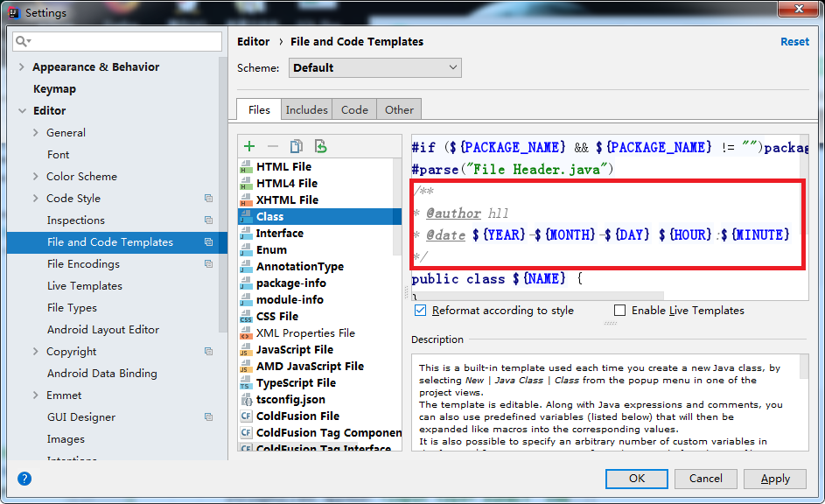This screenshot has height=504, width=825.
Task: Click the JavaScript File template icon
Action: click(246, 350)
